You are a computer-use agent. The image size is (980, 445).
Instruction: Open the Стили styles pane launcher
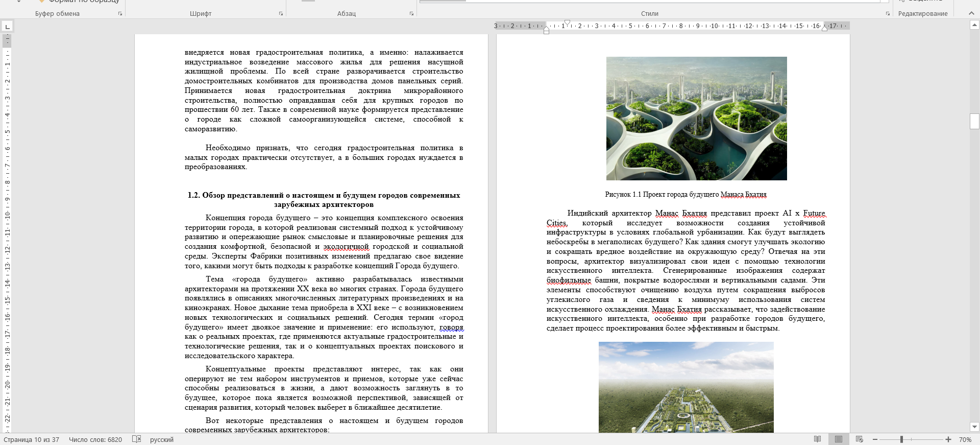(x=888, y=14)
